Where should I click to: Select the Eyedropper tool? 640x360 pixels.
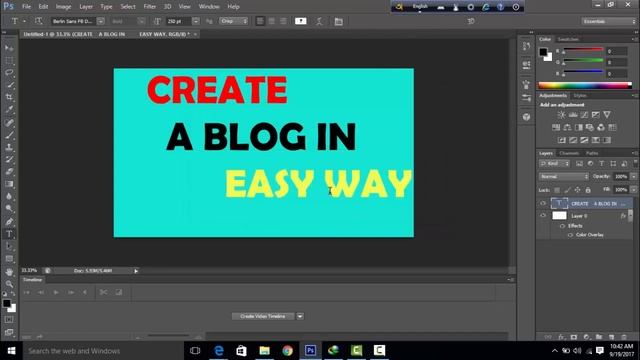(9, 109)
